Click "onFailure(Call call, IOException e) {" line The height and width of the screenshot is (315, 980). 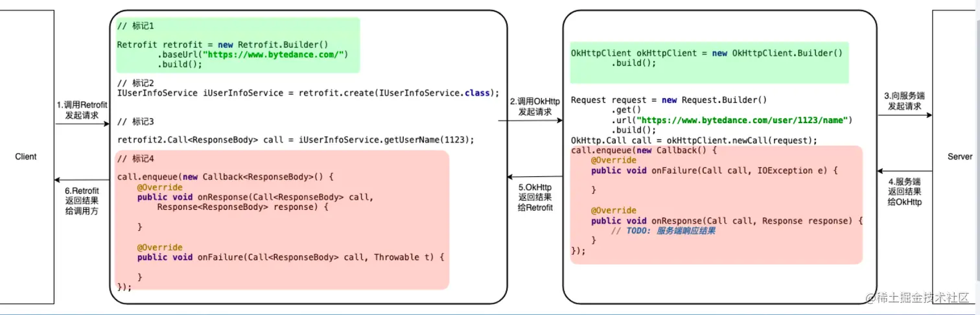click(715, 170)
